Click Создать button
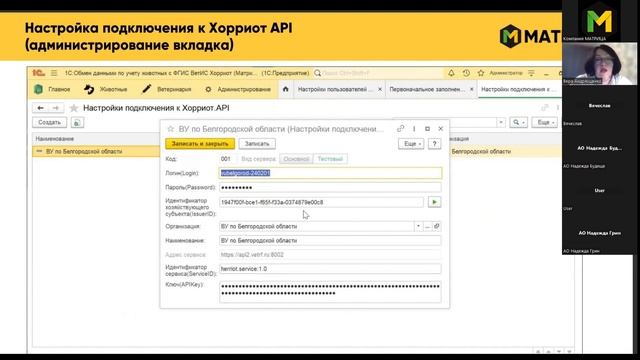 (49, 122)
